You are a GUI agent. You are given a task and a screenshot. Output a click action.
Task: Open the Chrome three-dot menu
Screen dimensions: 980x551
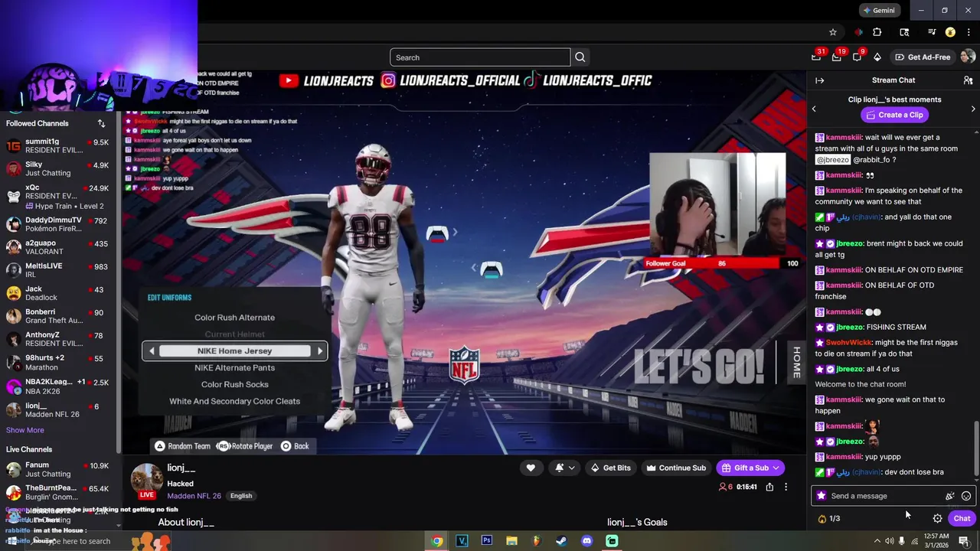(x=969, y=32)
